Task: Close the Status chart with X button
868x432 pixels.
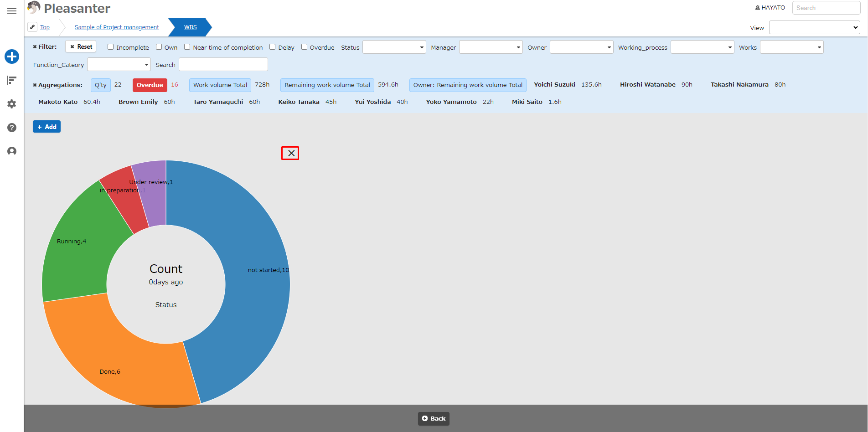Action: coord(290,153)
